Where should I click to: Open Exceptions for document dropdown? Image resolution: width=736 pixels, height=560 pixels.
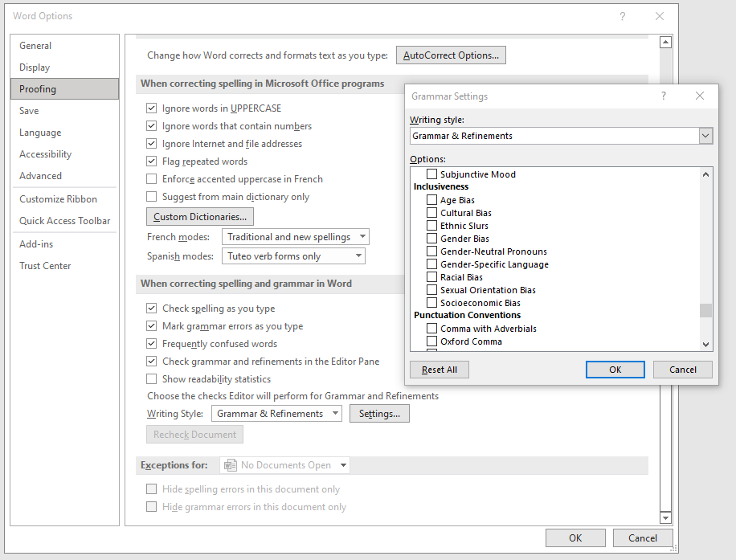(344, 465)
